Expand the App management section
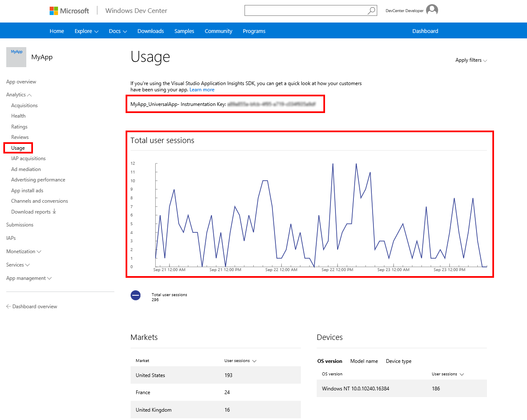 (x=29, y=278)
